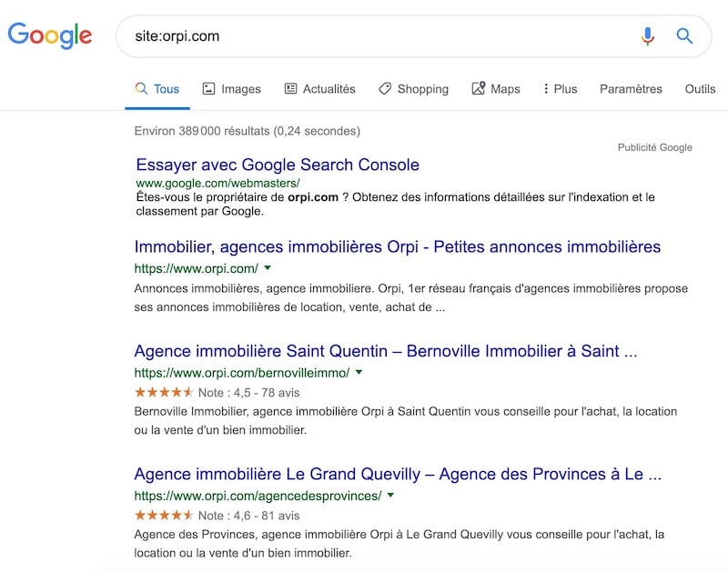728x572 pixels.
Task: Open Essayer avec Google Search Console link
Action: [278, 165]
